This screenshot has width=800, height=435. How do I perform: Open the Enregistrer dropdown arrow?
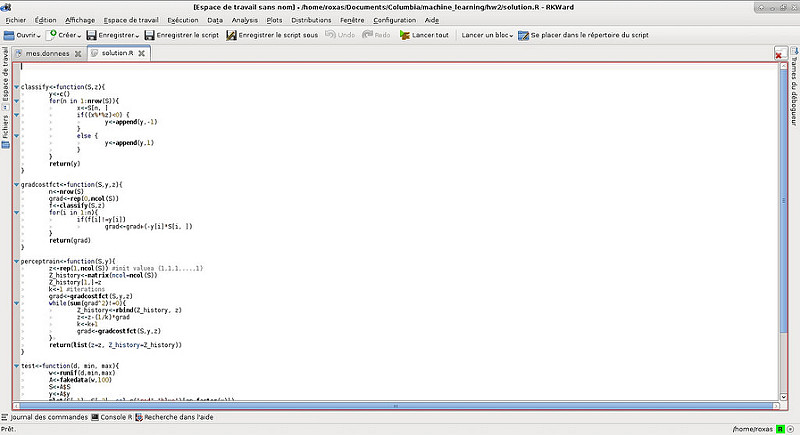(137, 36)
